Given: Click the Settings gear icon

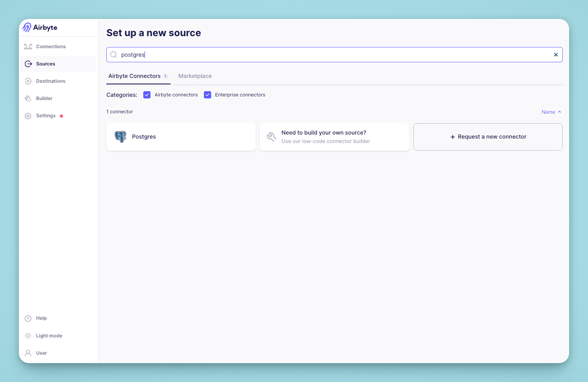Looking at the screenshot, I should tap(28, 116).
